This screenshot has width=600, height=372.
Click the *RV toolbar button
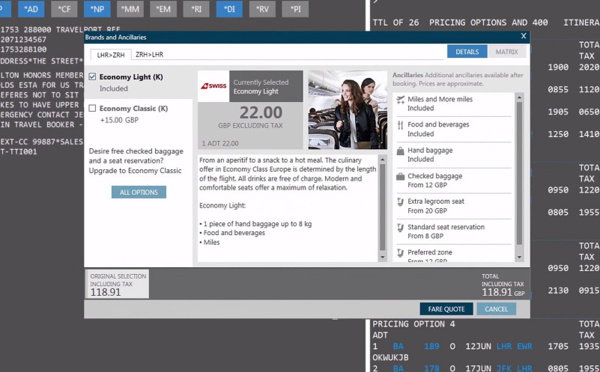tap(262, 9)
